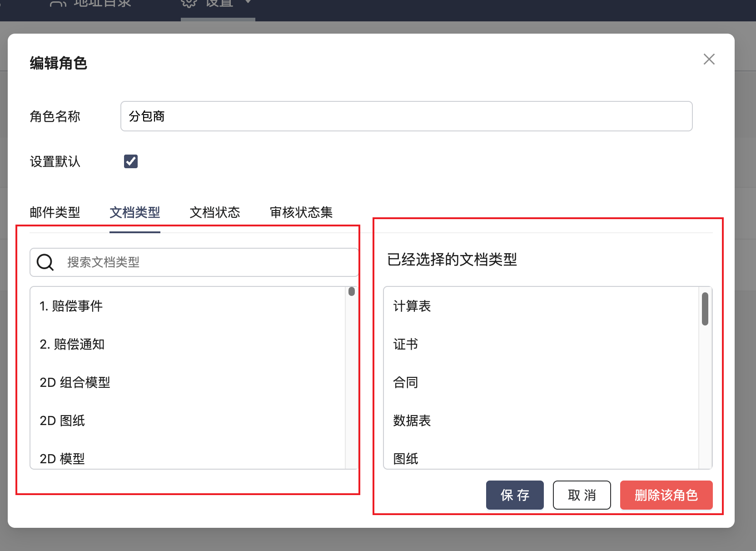Select the 文档类型 tab

[135, 212]
